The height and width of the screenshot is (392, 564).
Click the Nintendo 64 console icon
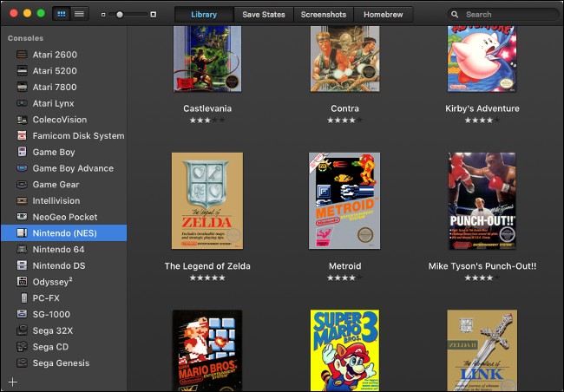(22, 249)
